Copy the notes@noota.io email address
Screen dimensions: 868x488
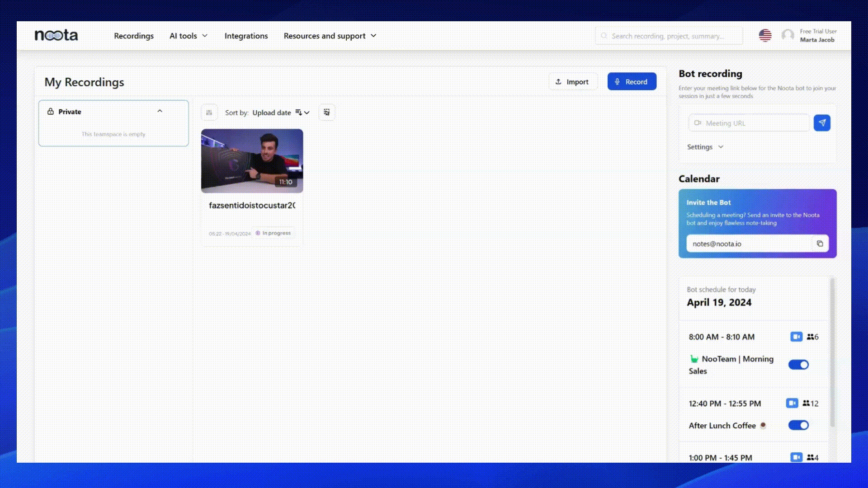[820, 244]
